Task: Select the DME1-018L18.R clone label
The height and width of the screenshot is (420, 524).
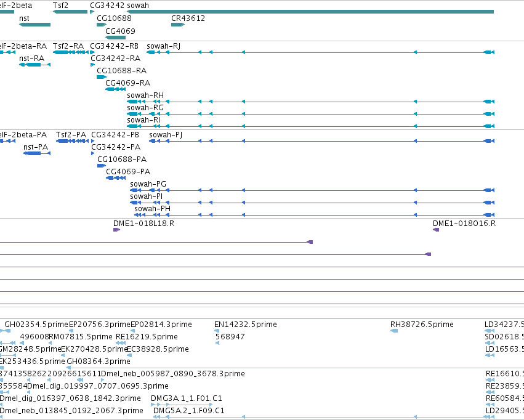Action: tap(143, 223)
